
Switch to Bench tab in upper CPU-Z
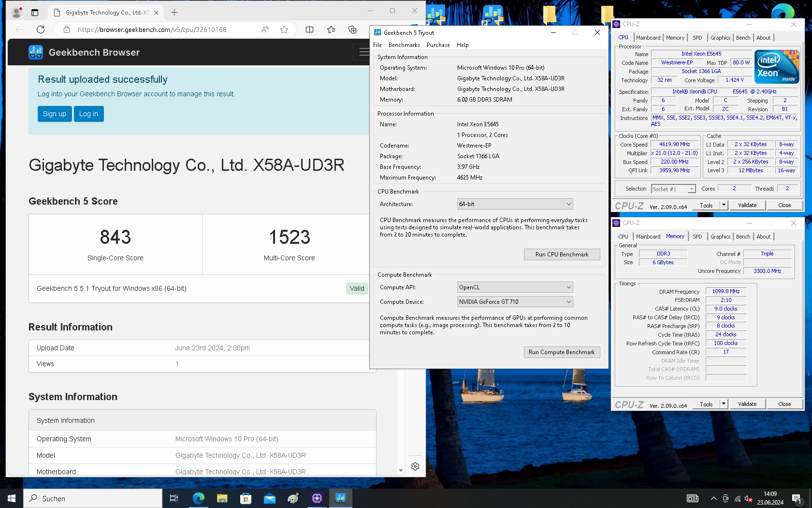743,38
